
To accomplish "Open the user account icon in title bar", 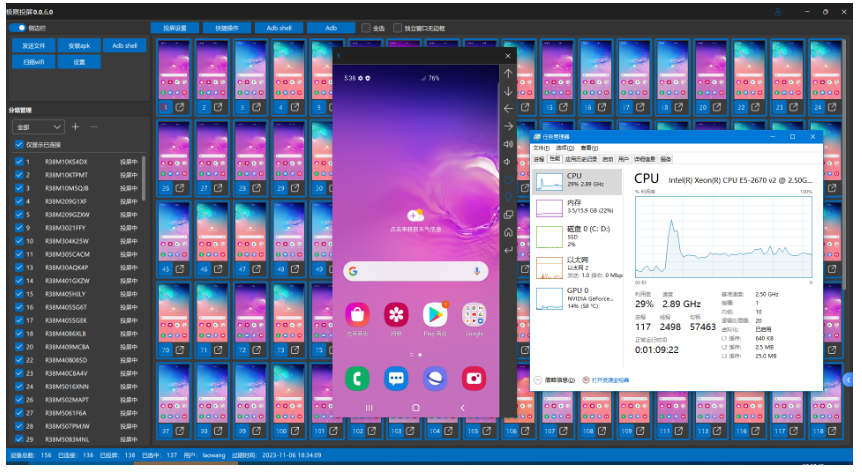I will (777, 12).
